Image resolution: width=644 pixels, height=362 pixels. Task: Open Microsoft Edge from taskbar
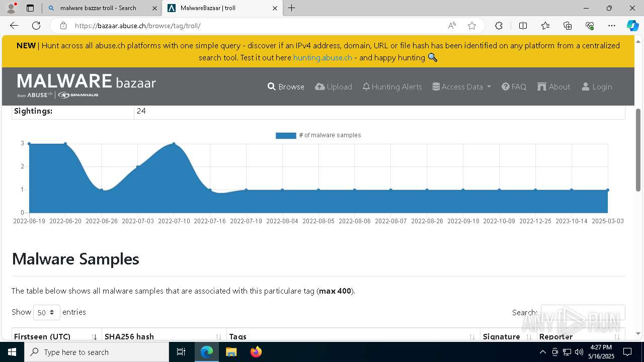tap(207, 352)
